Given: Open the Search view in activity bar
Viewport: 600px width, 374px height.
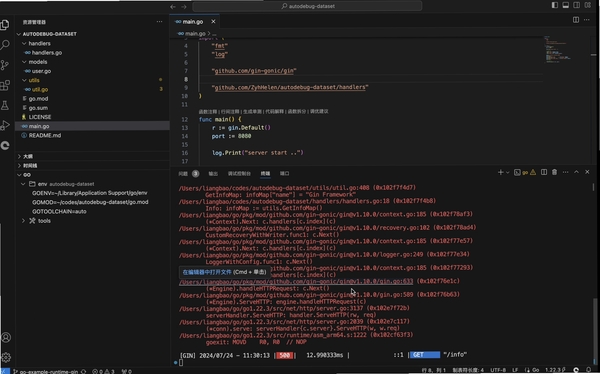Looking at the screenshot, I should tap(5, 45).
